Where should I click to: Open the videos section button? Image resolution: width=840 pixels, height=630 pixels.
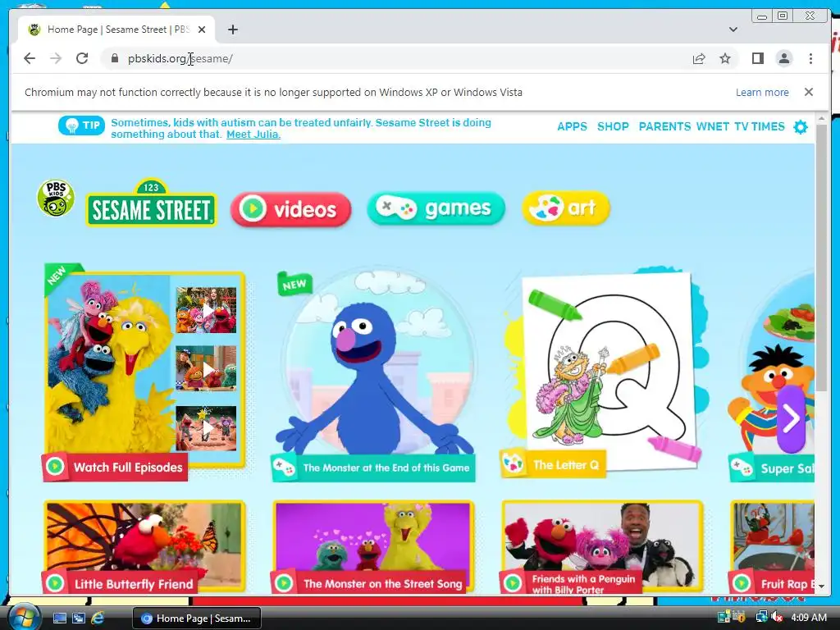point(291,209)
